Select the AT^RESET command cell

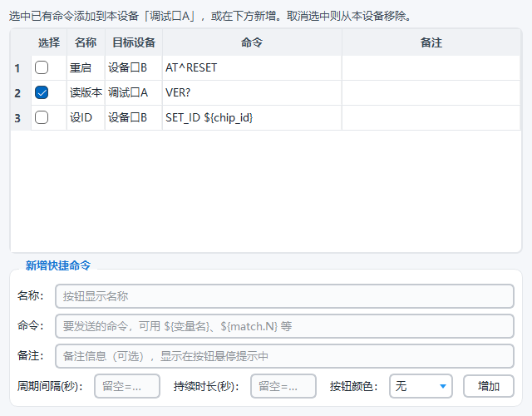[x=252, y=67]
